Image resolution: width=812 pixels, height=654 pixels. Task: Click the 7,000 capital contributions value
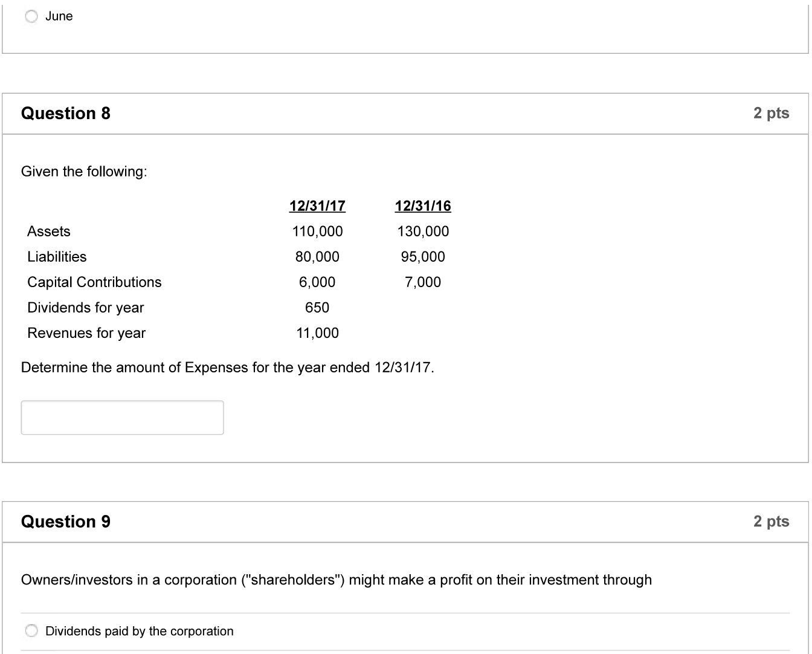coord(423,282)
